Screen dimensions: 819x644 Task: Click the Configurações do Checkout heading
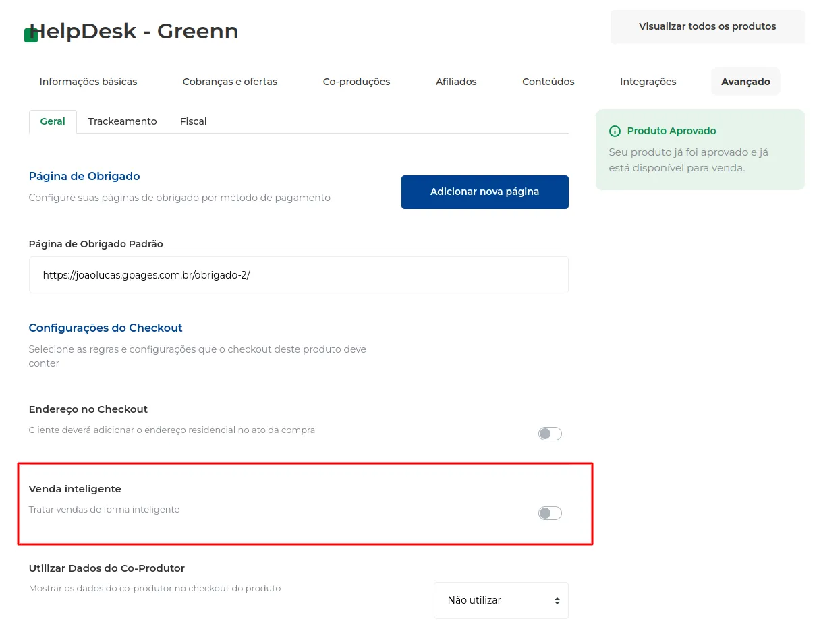click(106, 328)
